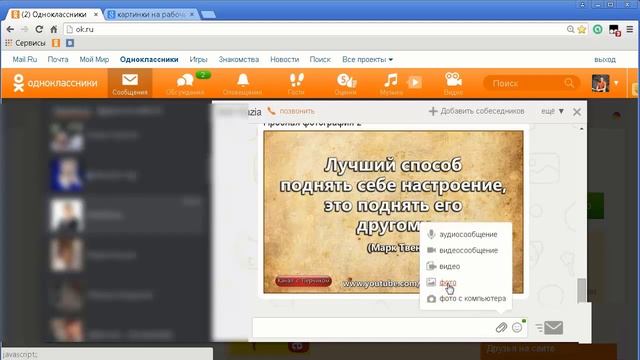Image resolution: width=640 pixels, height=360 pixels.
Task: Open Видео camera icon
Action: (453, 84)
